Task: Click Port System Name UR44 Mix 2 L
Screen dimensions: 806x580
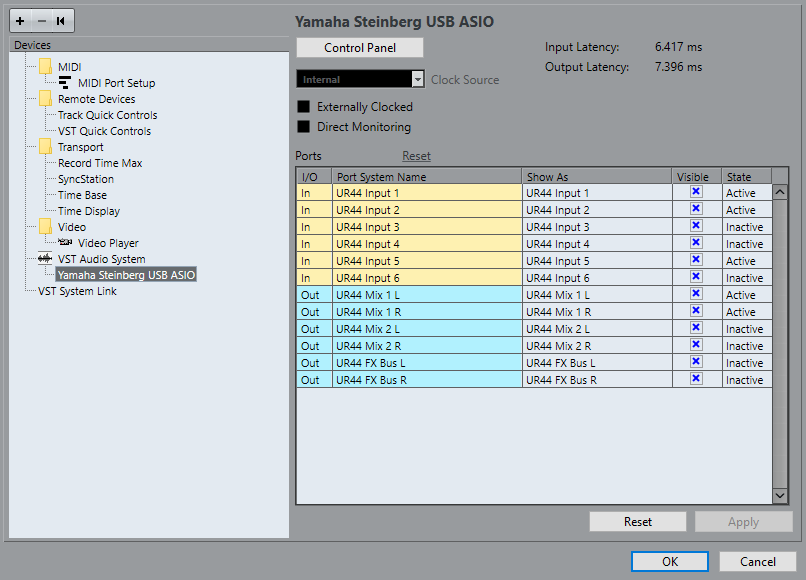Action: tap(427, 329)
